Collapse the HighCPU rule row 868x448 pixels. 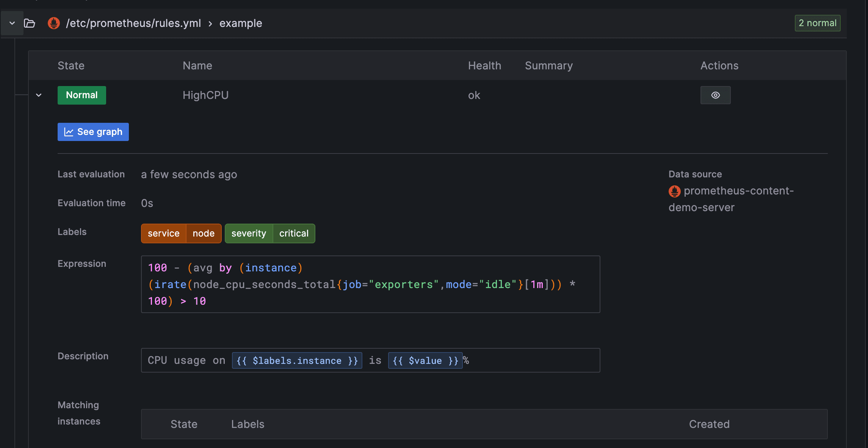(x=39, y=95)
